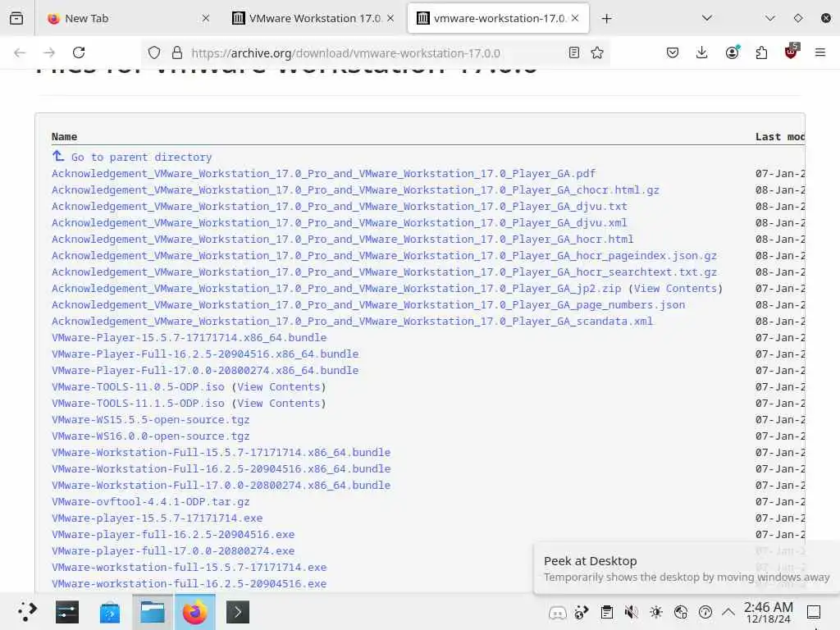
Task: Close the VMware Workstation 17.0 tab
Action: [390, 18]
